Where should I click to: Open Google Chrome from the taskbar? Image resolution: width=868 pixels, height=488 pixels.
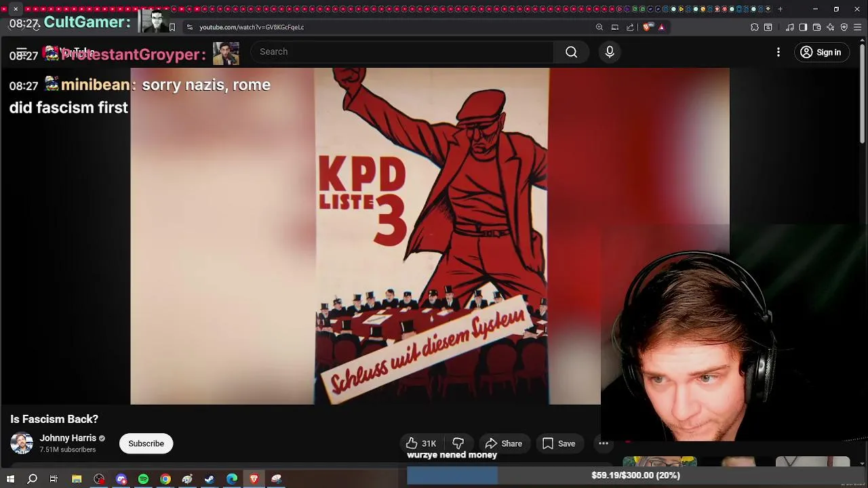(165, 479)
